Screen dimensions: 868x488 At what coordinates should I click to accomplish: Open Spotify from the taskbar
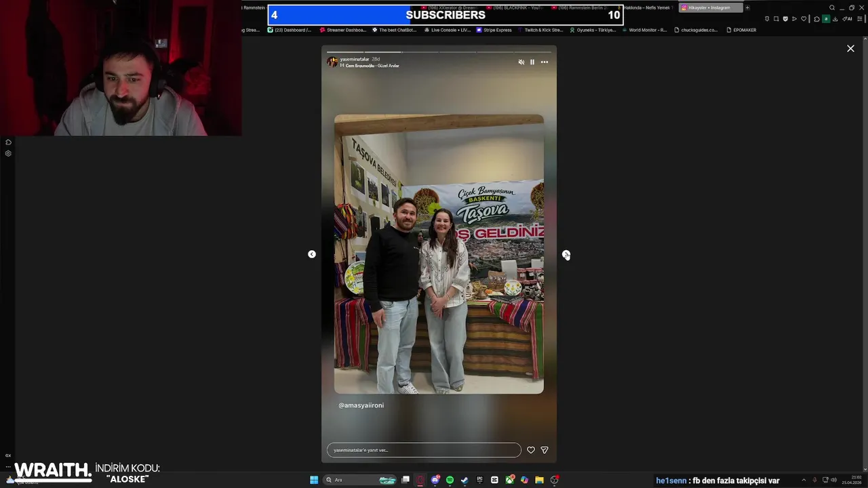[x=450, y=480]
